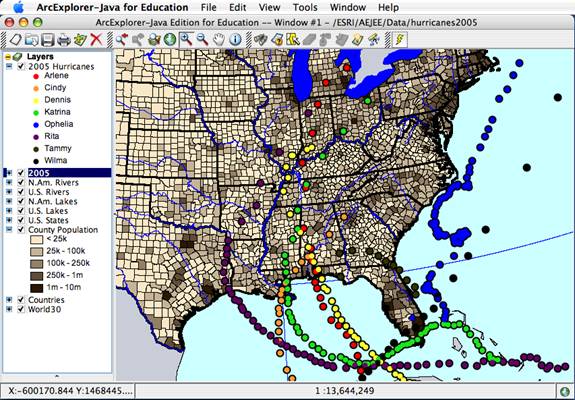This screenshot has height=400, width=575.
Task: Toggle the U.S. Lakes checkbox
Action: (21, 211)
